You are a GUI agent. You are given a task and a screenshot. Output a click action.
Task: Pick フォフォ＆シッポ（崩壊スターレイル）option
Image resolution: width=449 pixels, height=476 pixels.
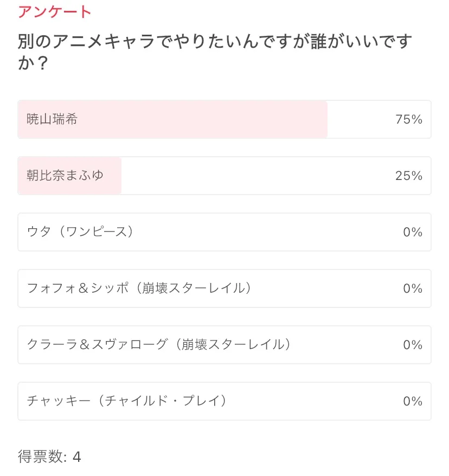(139, 288)
